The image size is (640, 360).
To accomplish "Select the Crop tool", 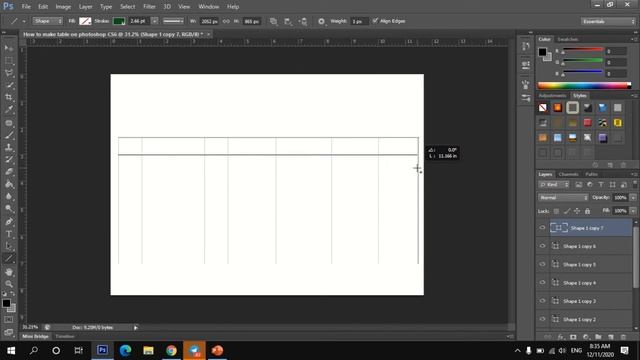I will (x=9, y=98).
